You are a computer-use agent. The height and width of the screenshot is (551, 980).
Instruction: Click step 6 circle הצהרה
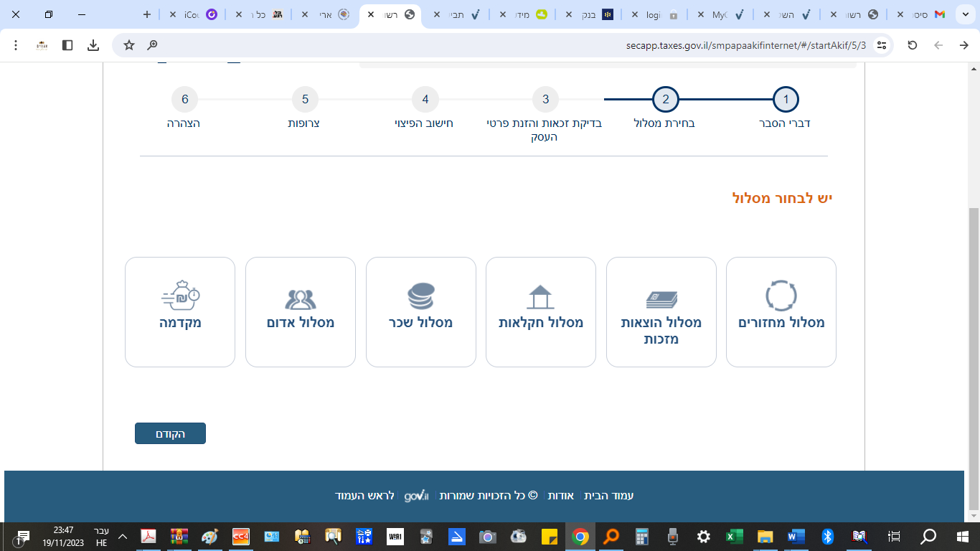coord(185,99)
